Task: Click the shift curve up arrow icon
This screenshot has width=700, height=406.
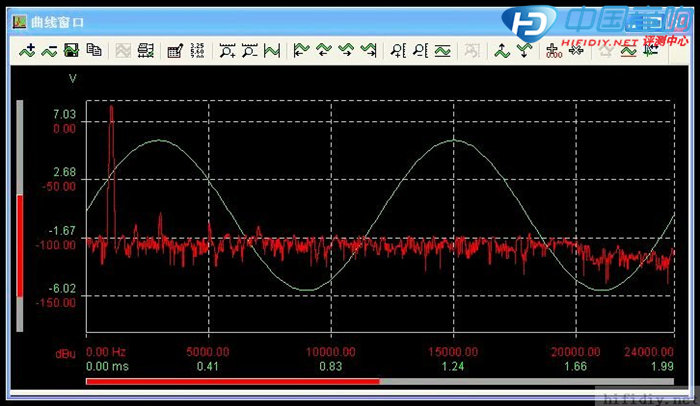Action: pyautogui.click(x=501, y=50)
